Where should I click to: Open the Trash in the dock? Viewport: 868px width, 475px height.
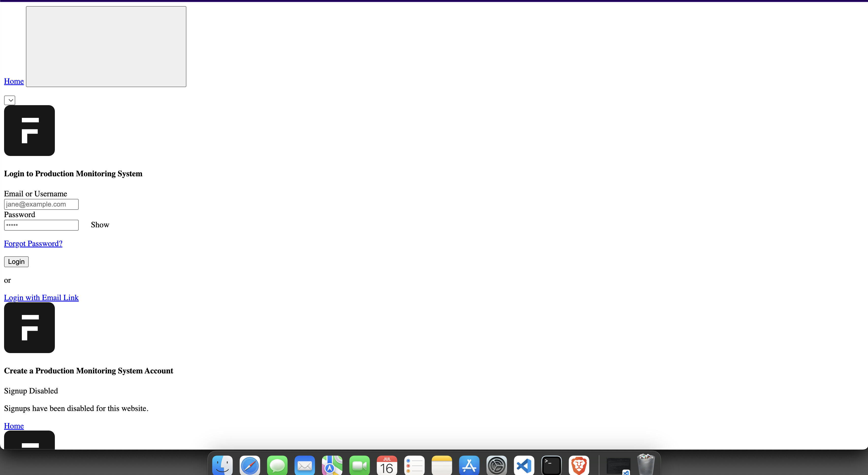click(646, 465)
